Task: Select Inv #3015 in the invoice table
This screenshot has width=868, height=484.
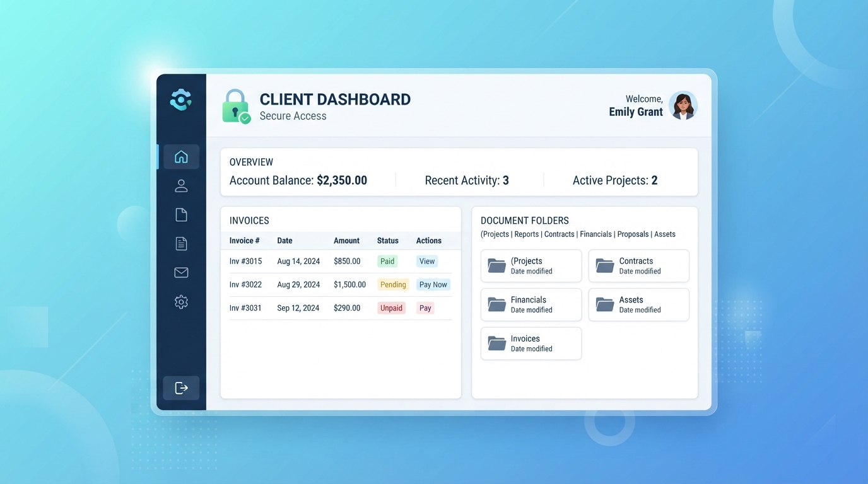Action: point(245,262)
